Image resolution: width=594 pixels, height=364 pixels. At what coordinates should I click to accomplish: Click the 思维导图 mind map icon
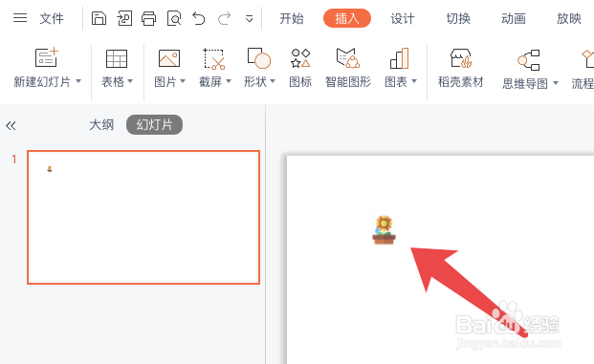pos(529,60)
